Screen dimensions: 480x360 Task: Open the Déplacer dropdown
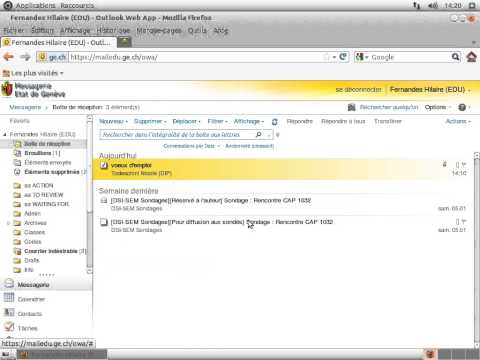pos(186,121)
